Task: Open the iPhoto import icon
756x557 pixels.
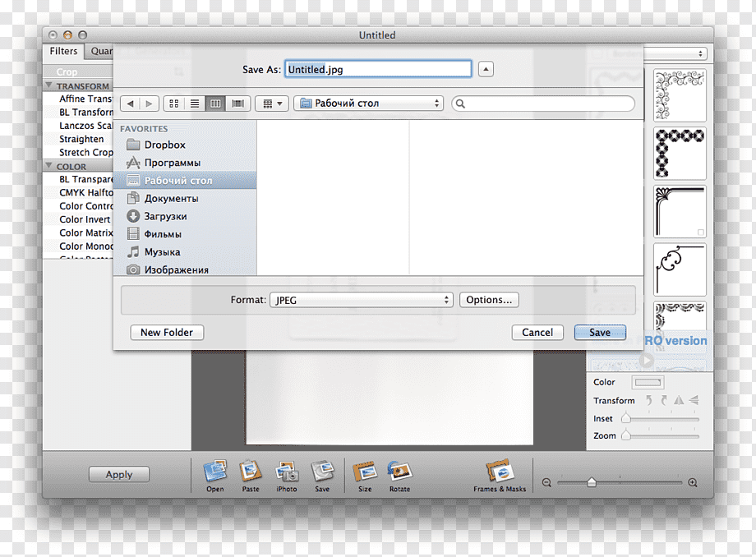Action: click(287, 472)
